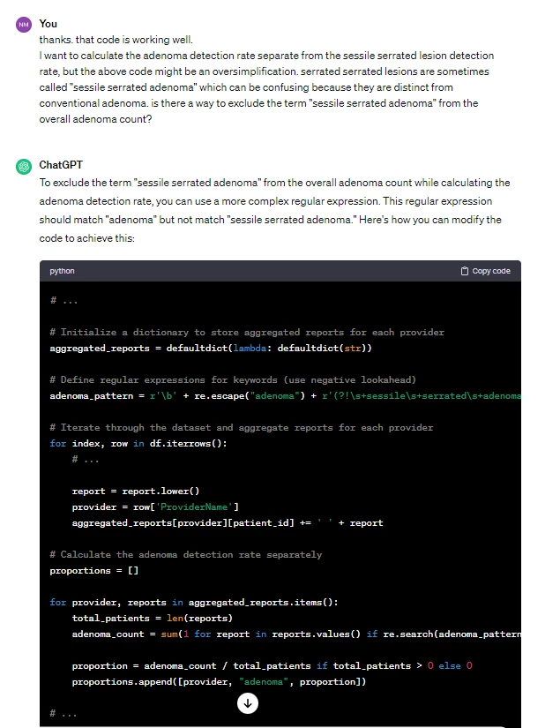This screenshot has height=728, width=560.
Task: Click the adenoma_pattern regex code line
Action: pos(286,395)
